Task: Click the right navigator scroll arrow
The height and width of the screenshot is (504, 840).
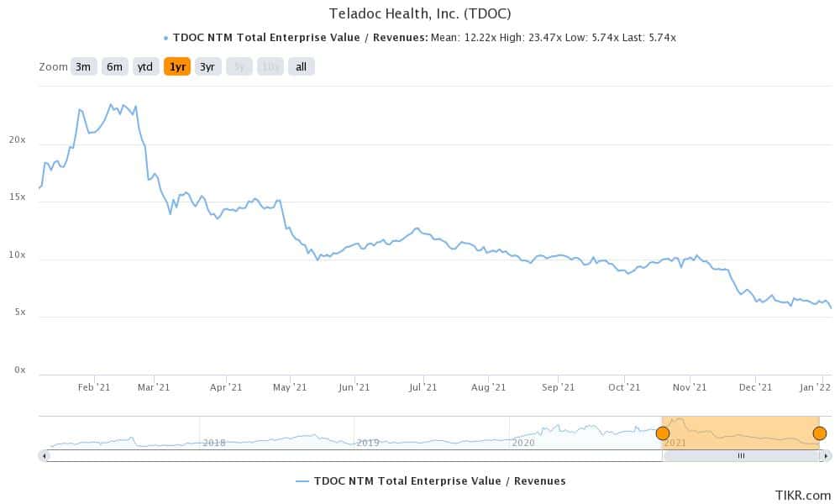Action: (x=827, y=456)
